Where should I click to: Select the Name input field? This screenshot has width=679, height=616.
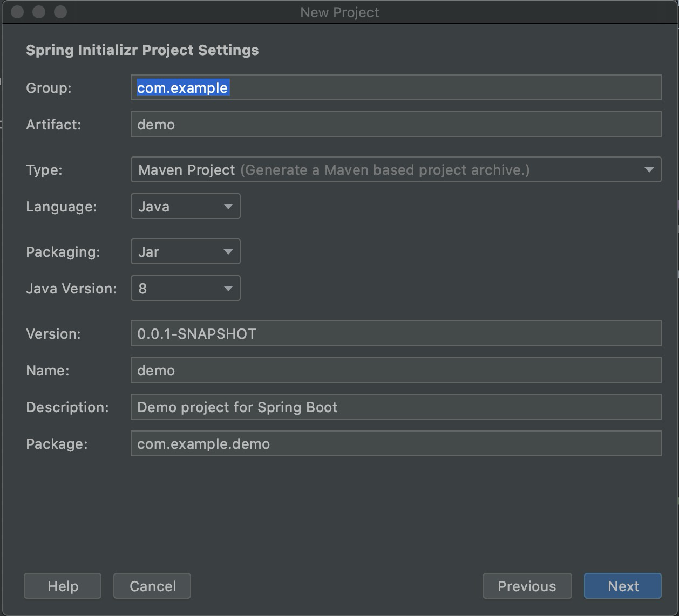coord(396,370)
